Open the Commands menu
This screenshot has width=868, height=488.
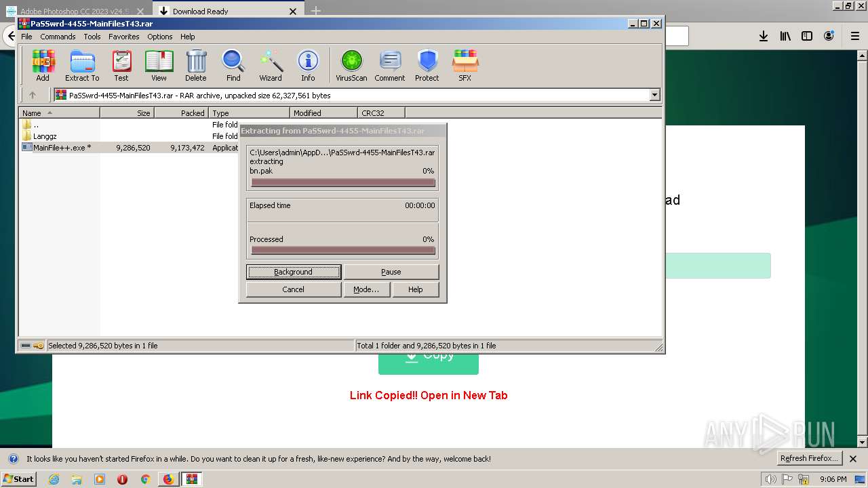[58, 37]
